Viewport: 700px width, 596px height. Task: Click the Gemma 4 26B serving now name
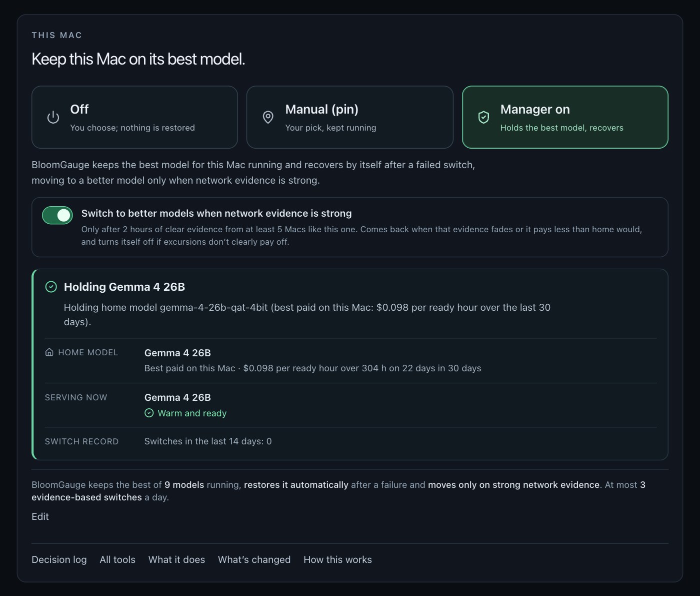177,397
